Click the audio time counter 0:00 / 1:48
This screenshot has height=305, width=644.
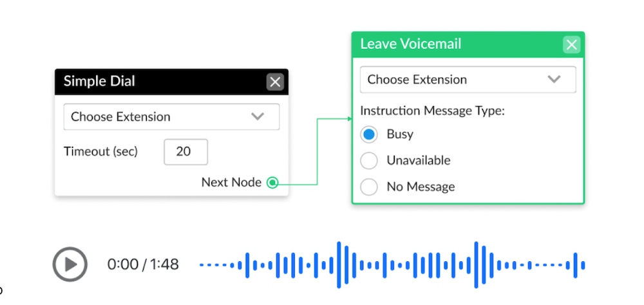tap(143, 264)
